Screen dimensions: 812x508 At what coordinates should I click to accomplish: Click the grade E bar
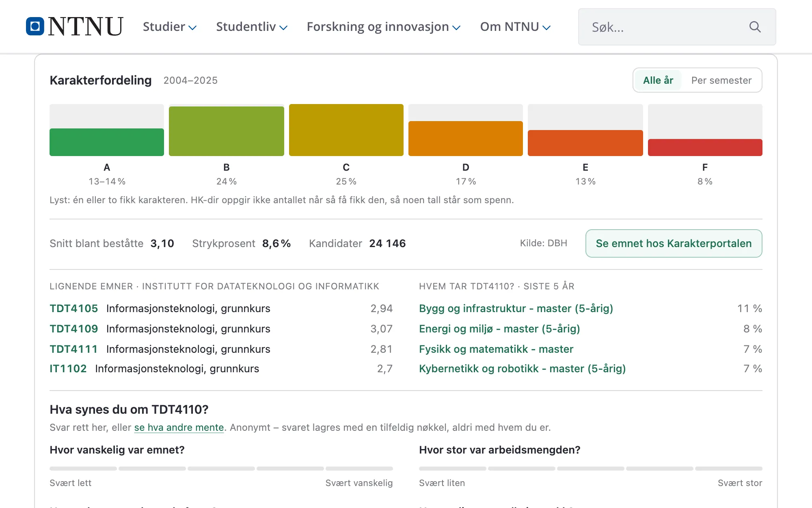point(585,143)
